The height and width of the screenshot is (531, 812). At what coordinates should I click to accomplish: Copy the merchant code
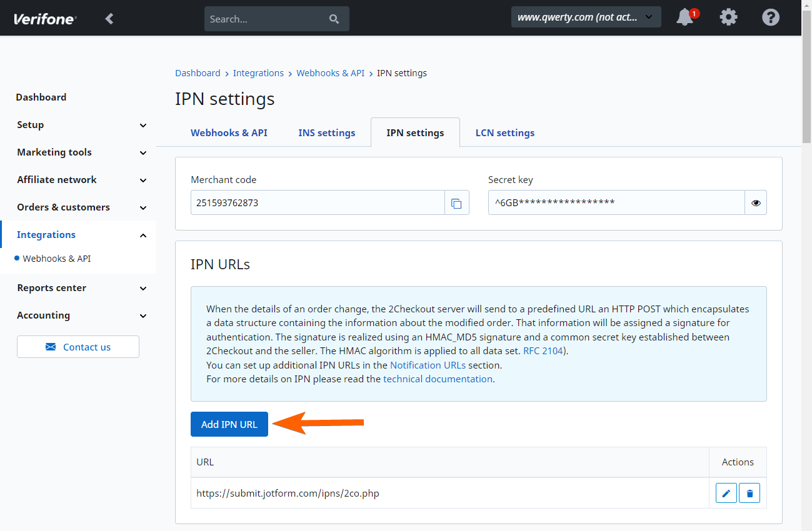pos(457,203)
